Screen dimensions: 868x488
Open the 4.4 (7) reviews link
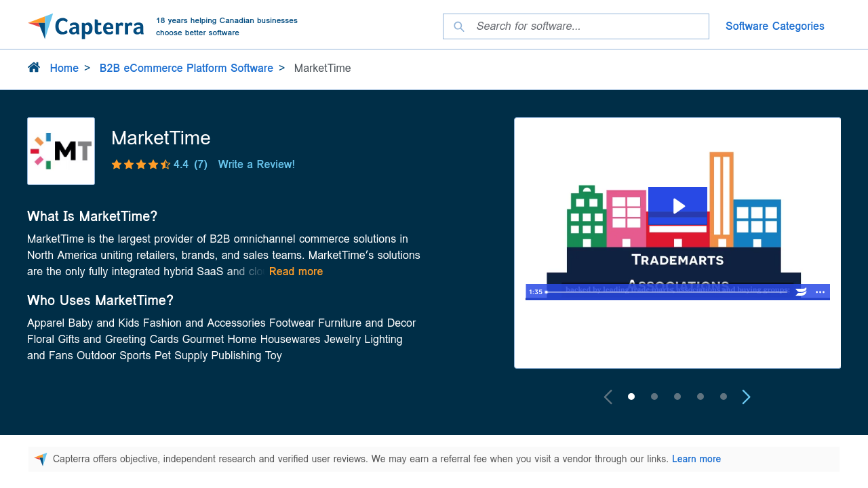coord(191,165)
